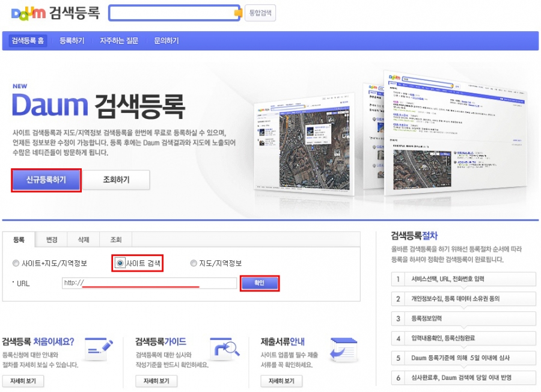Select the 사이트 검색 radio button
Screen dimensions: 541x392
120,263
